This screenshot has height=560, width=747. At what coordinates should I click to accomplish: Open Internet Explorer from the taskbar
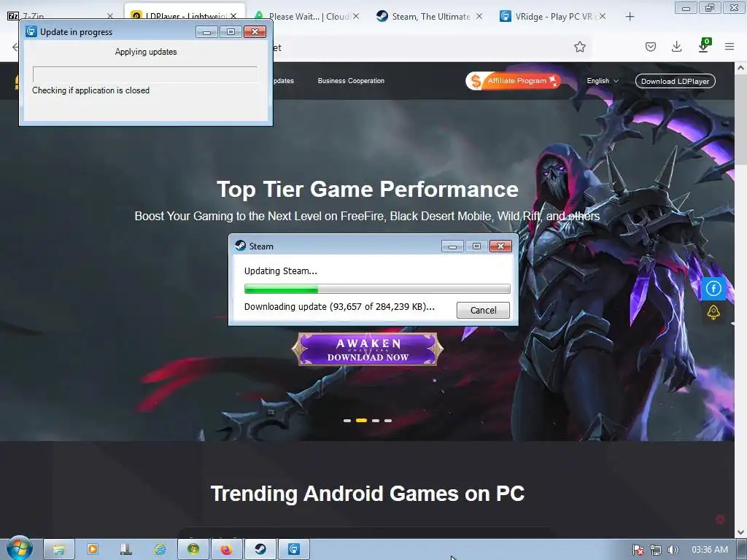[160, 550]
